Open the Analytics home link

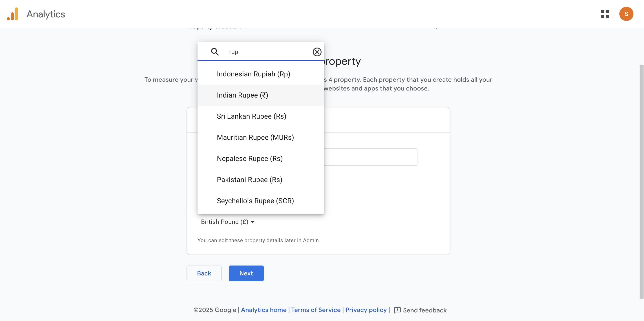263,310
